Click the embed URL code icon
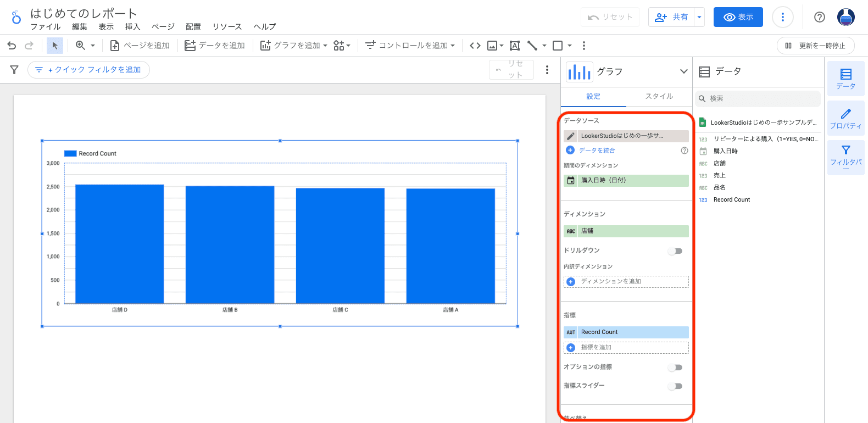The height and width of the screenshot is (423, 868). (475, 46)
